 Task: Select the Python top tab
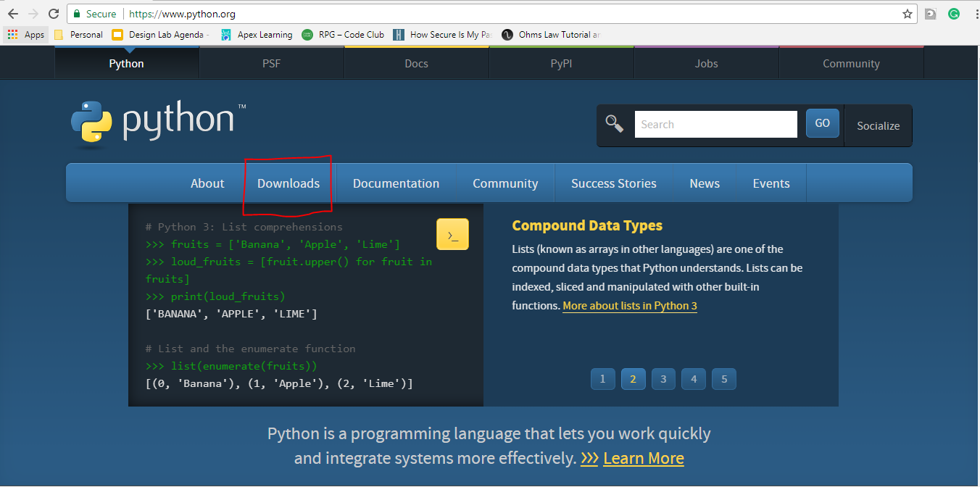[127, 63]
